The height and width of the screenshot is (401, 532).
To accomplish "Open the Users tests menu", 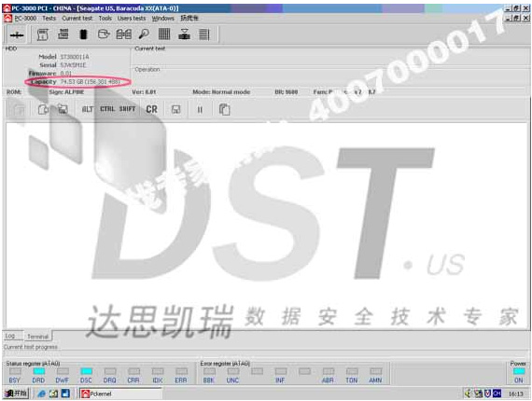I will click(132, 19).
